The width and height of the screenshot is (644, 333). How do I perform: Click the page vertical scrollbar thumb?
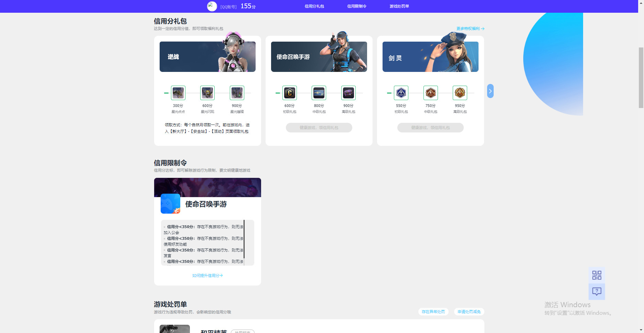point(641,78)
